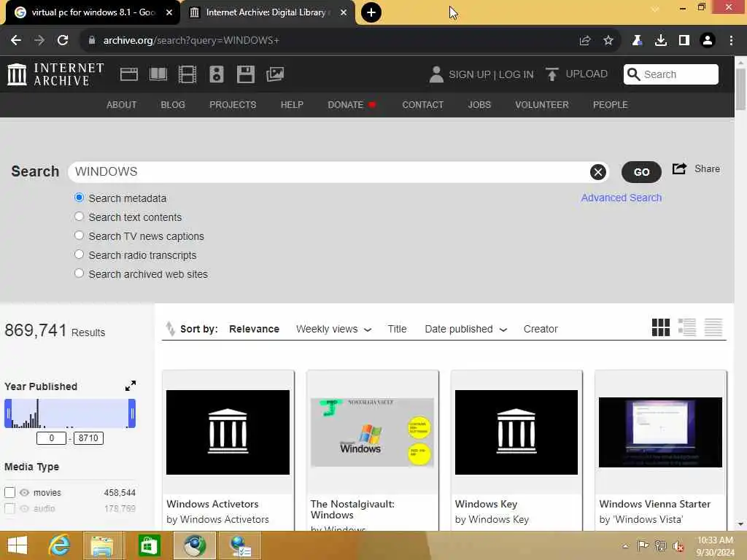Viewport: 747px width, 560px height.
Task: Open the Software floppy disk icon
Action: pos(246,74)
